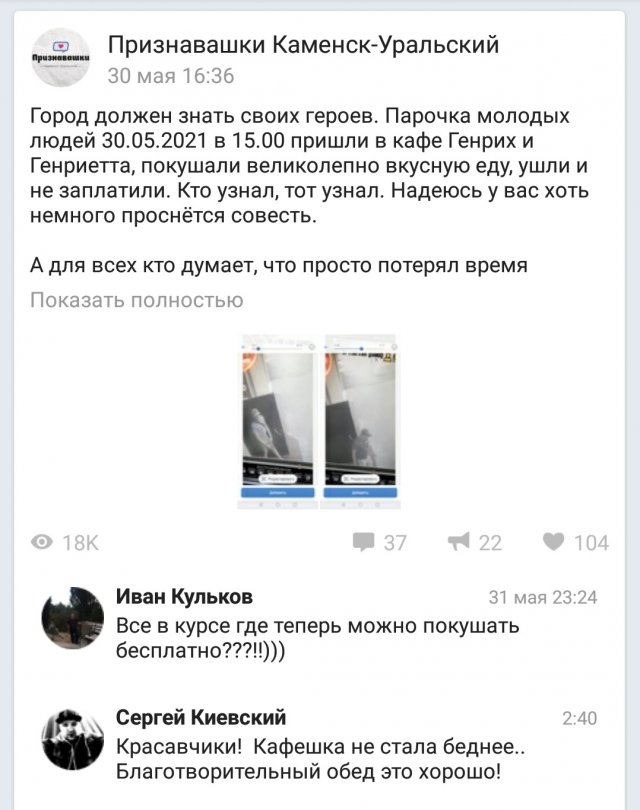Open comment timestamp 31 мая 23:24
Viewport: 640px width, 810px height.
point(543,598)
